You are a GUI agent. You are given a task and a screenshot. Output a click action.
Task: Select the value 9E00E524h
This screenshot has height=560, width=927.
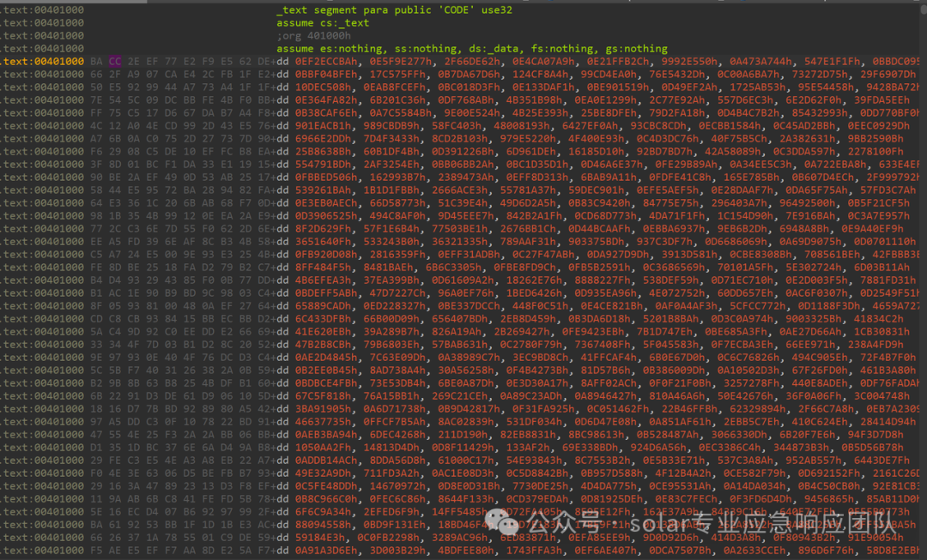tap(472, 113)
